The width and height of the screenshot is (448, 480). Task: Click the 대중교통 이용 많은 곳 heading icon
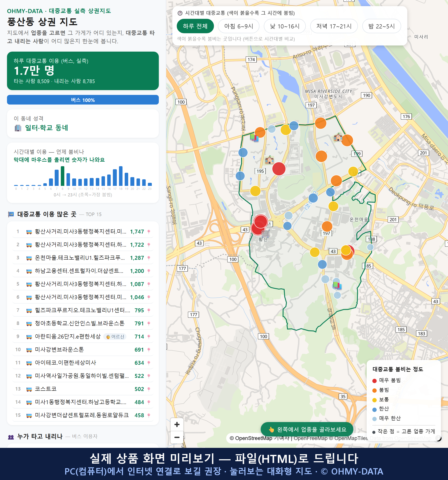coord(11,214)
